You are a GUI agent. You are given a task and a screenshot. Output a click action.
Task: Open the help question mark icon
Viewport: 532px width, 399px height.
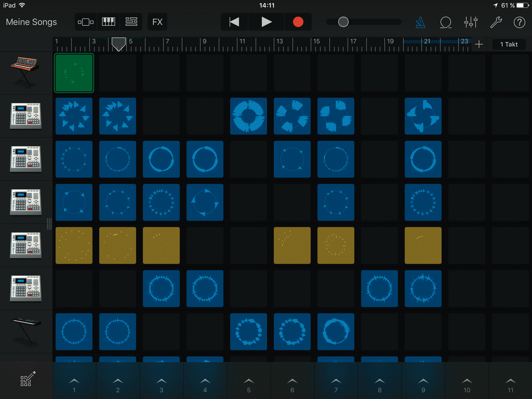[519, 22]
